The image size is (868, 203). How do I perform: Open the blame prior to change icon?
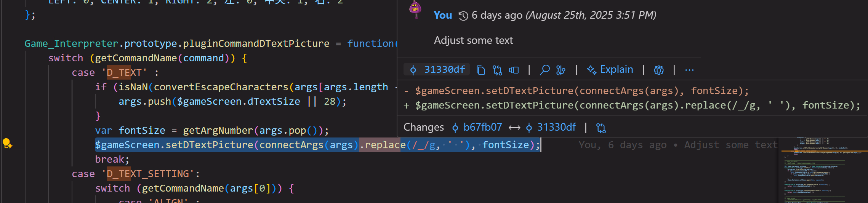point(514,70)
